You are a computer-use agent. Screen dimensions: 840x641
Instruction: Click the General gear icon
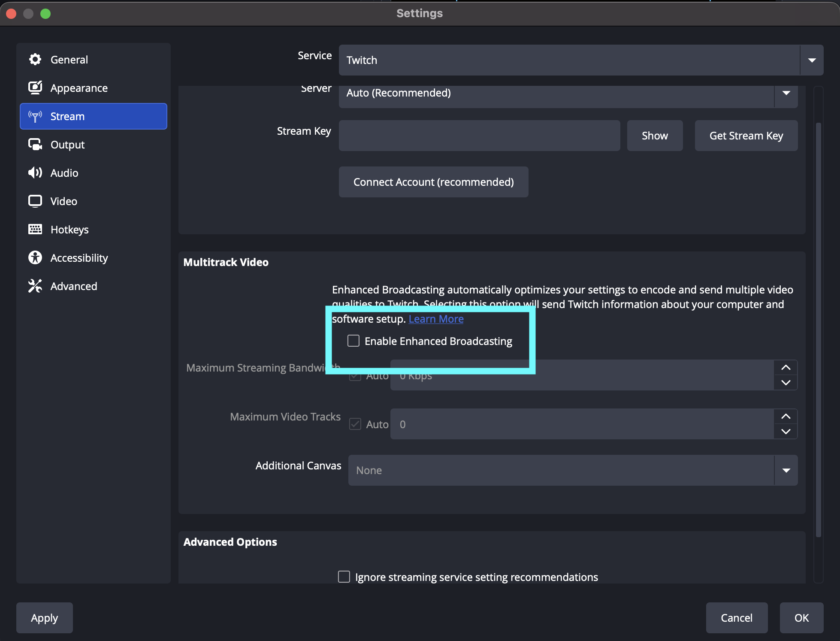[x=35, y=59]
